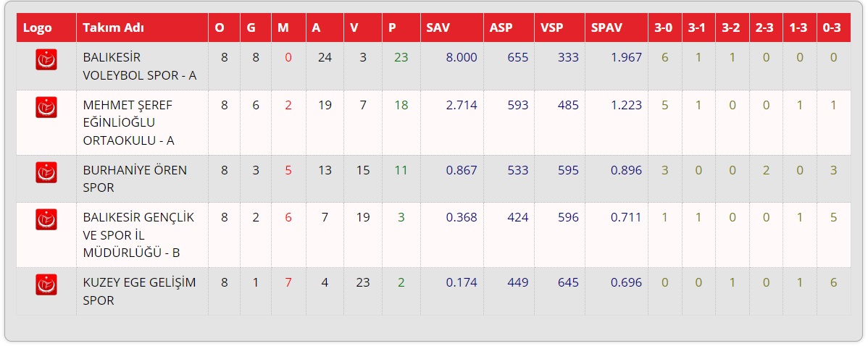Click the 'P' points column header
This screenshot has width=868, height=346.
coord(392,28)
